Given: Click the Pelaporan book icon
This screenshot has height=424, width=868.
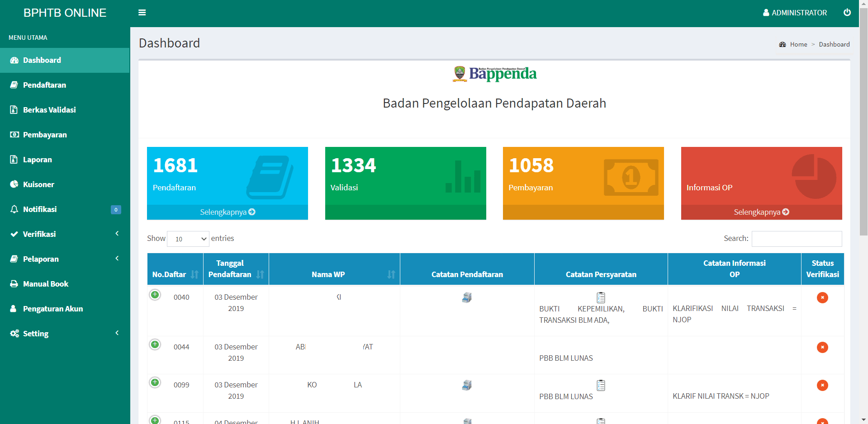Looking at the screenshot, I should [x=14, y=259].
